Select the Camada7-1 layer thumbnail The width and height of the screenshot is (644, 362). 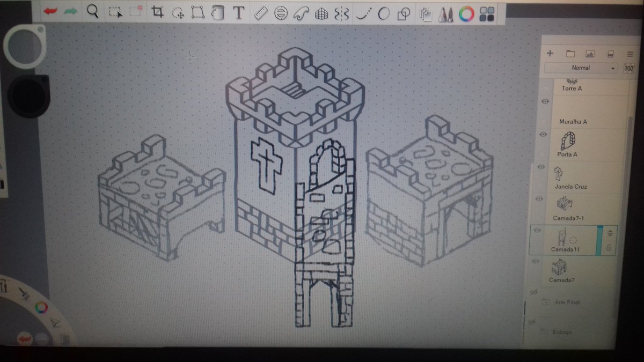click(x=563, y=204)
